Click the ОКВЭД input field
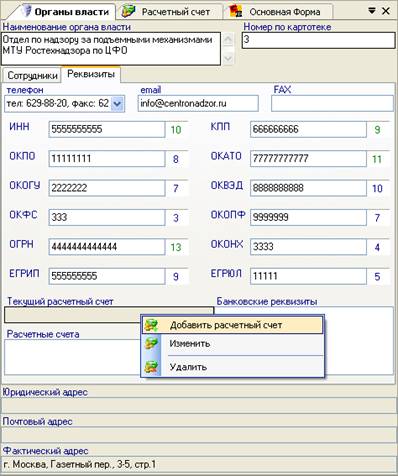This screenshot has height=476, width=398. (x=308, y=188)
